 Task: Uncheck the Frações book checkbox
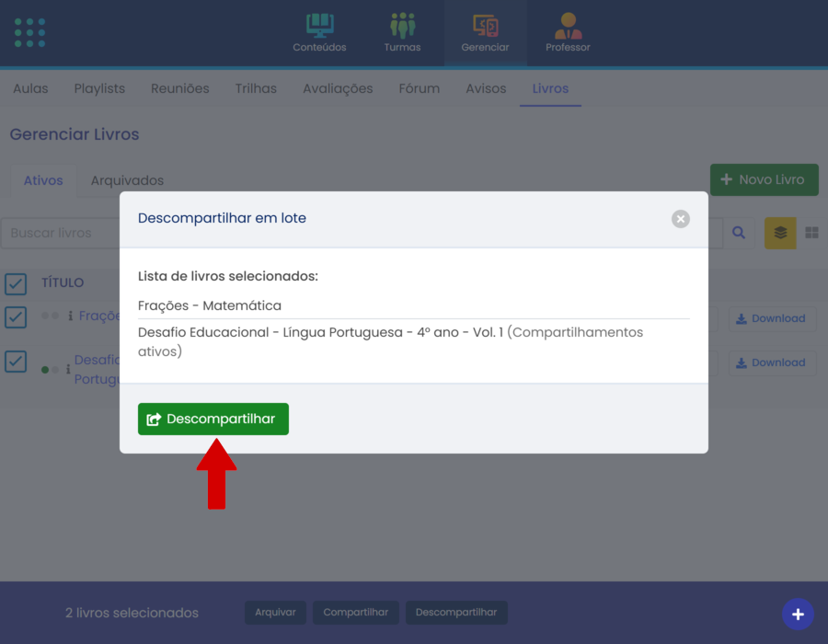pos(16,316)
